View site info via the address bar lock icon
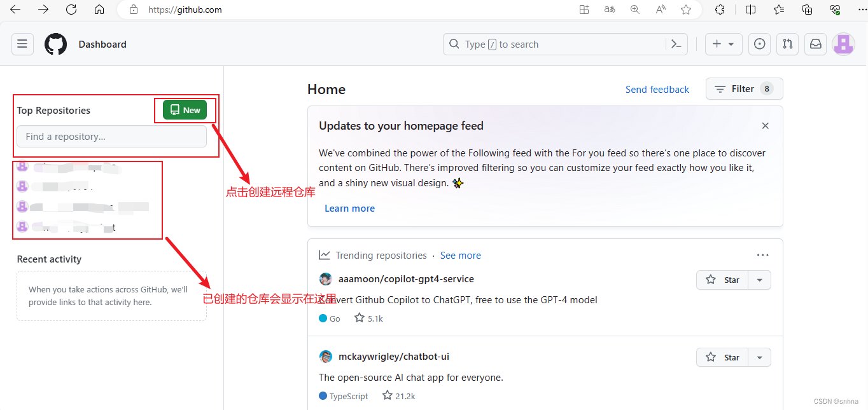 134,10
